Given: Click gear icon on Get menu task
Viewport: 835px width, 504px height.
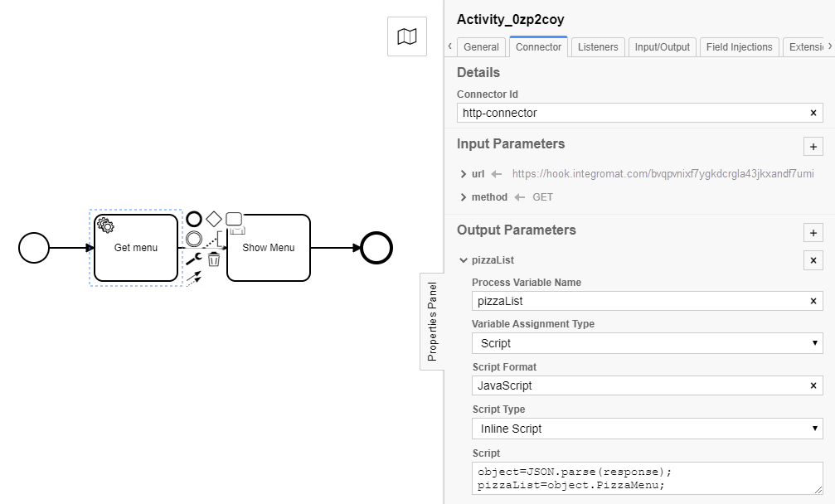Looking at the screenshot, I should (x=105, y=225).
